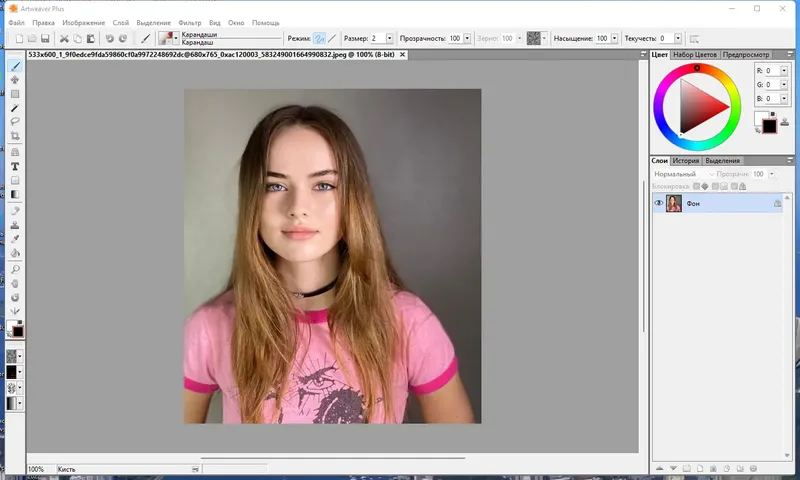Open the Выделение menu

[154, 23]
